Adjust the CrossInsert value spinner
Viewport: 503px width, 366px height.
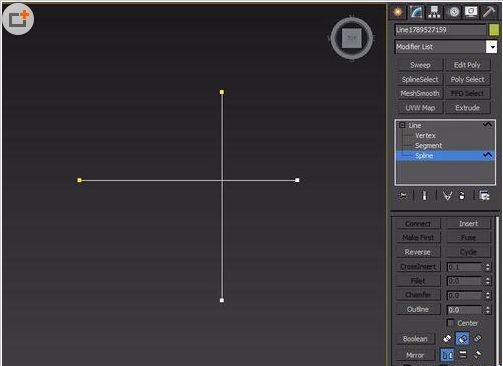point(488,267)
